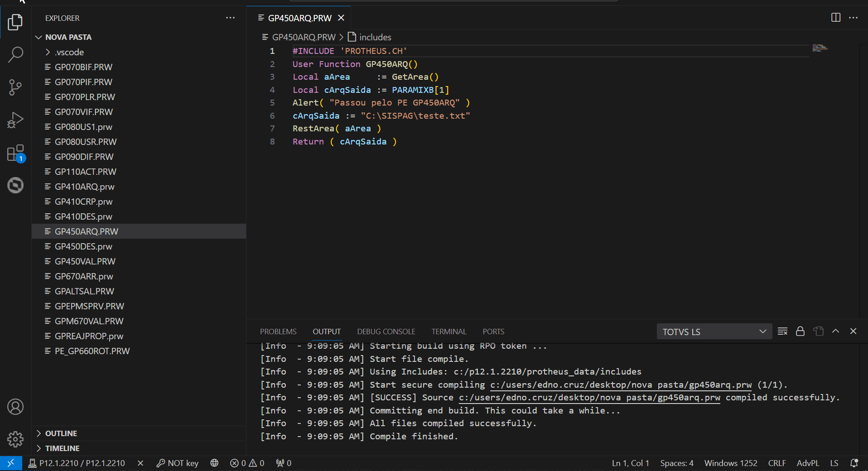Screen dimensions: 868x471
Task: Switch to the TERMINAL tab
Action: pos(448,332)
